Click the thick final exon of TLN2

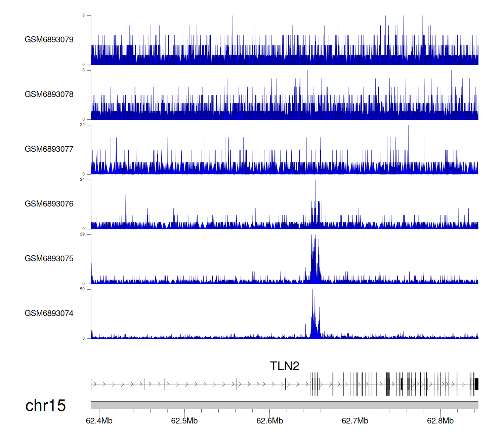pos(476,384)
